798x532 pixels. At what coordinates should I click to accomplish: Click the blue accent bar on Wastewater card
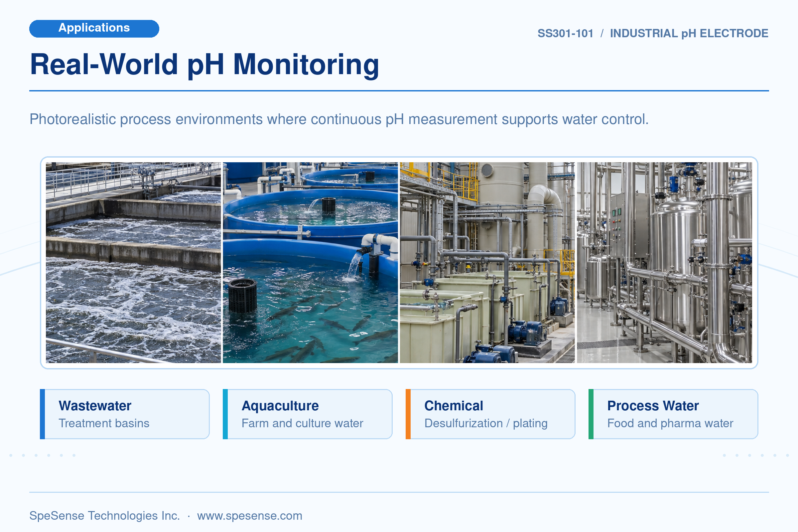(43, 414)
